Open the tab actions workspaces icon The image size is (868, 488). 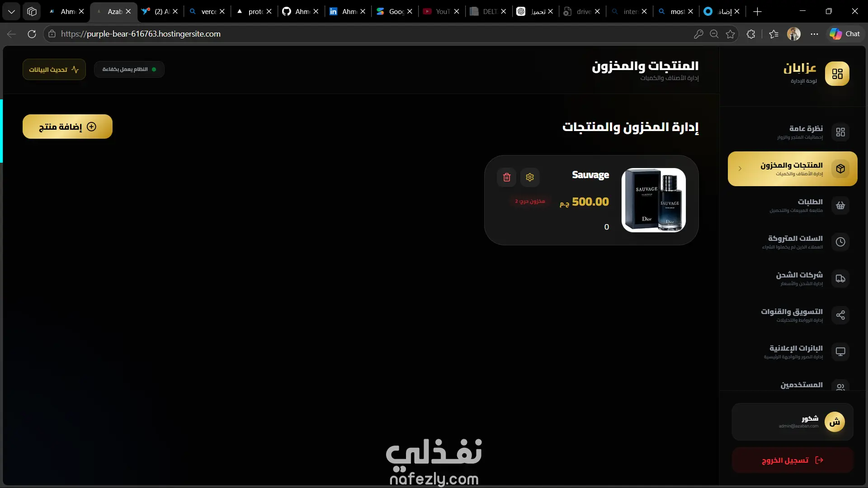(x=32, y=11)
